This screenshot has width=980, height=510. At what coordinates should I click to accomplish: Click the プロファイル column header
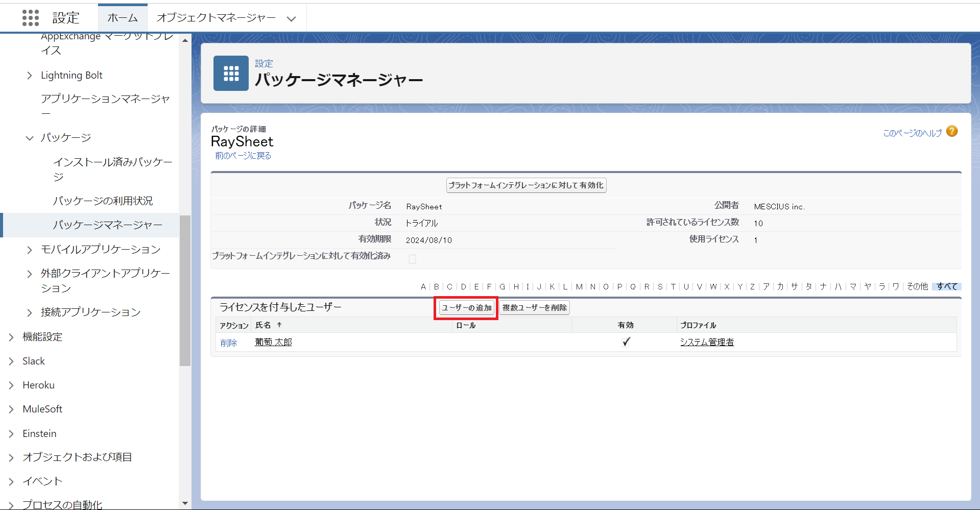pos(698,325)
